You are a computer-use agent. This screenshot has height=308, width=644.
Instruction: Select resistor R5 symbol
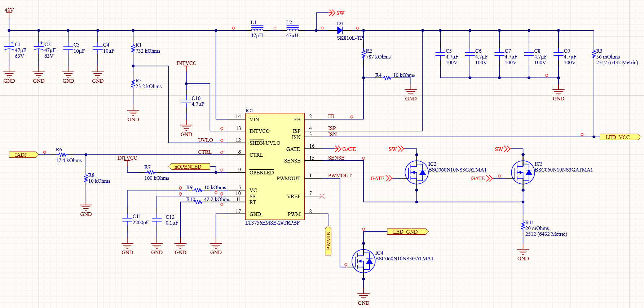(x=133, y=84)
